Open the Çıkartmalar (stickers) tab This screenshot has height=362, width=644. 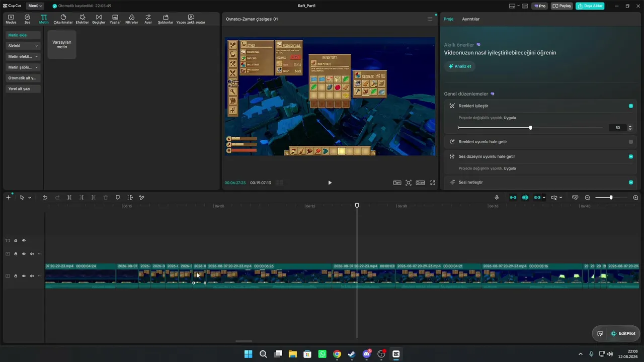click(63, 19)
